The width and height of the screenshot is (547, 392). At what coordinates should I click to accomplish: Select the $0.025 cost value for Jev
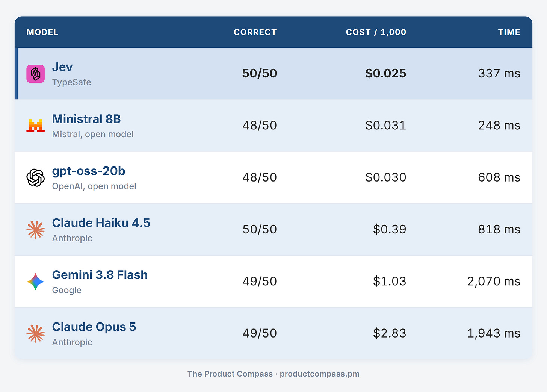pos(386,73)
